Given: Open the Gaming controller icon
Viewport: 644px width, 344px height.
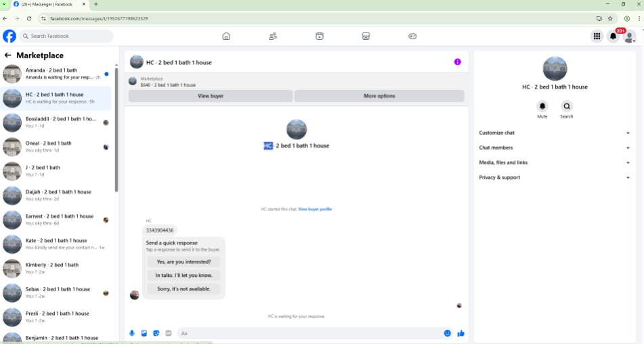Looking at the screenshot, I should coord(412,36).
